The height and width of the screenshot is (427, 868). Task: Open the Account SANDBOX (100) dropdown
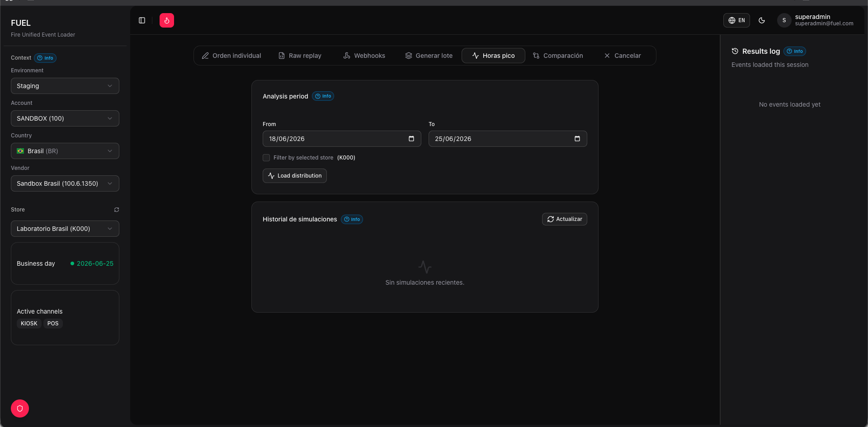[65, 118]
